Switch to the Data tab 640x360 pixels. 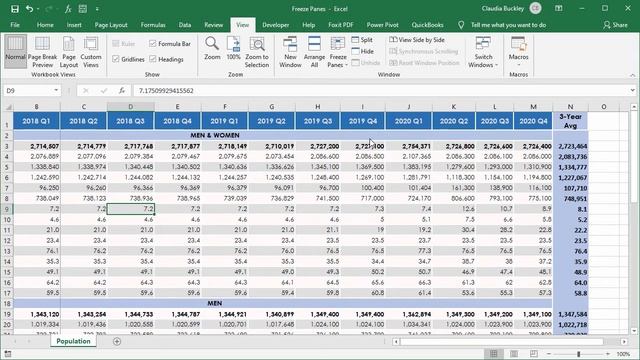pos(184,25)
